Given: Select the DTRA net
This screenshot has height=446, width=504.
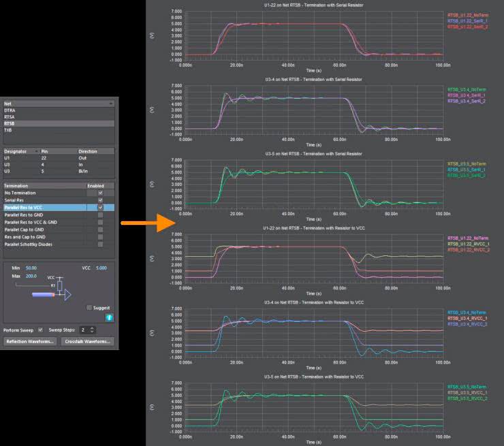Looking at the screenshot, I should tap(10, 110).
